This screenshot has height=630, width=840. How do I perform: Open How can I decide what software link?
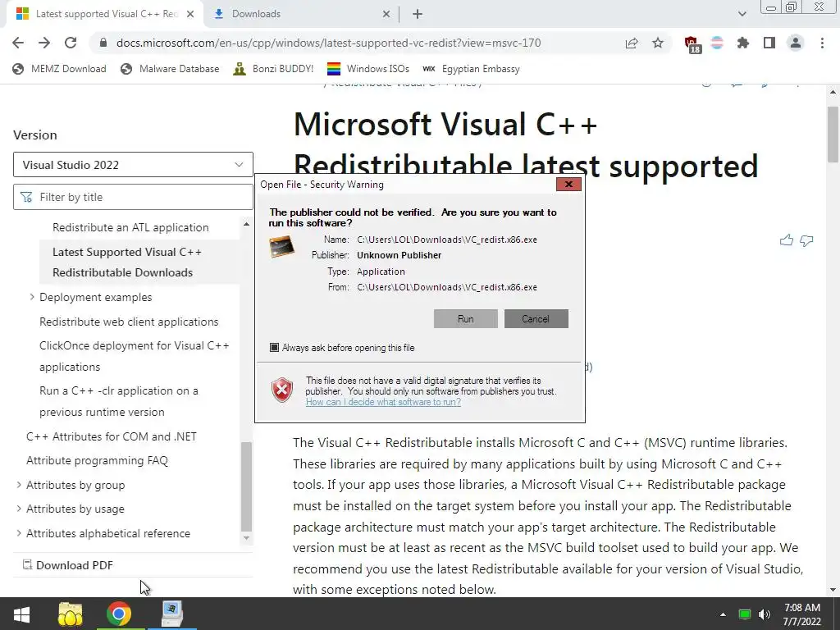click(383, 402)
